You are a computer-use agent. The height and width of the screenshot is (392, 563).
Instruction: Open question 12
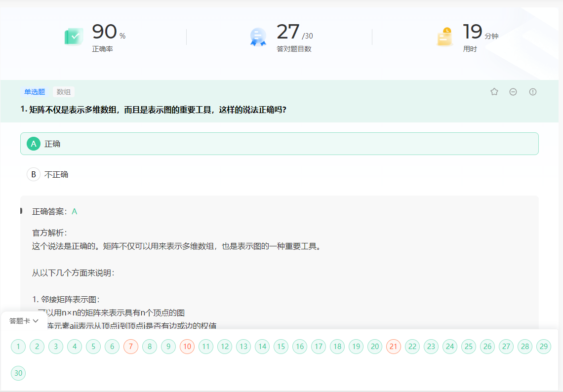pyautogui.click(x=225, y=347)
